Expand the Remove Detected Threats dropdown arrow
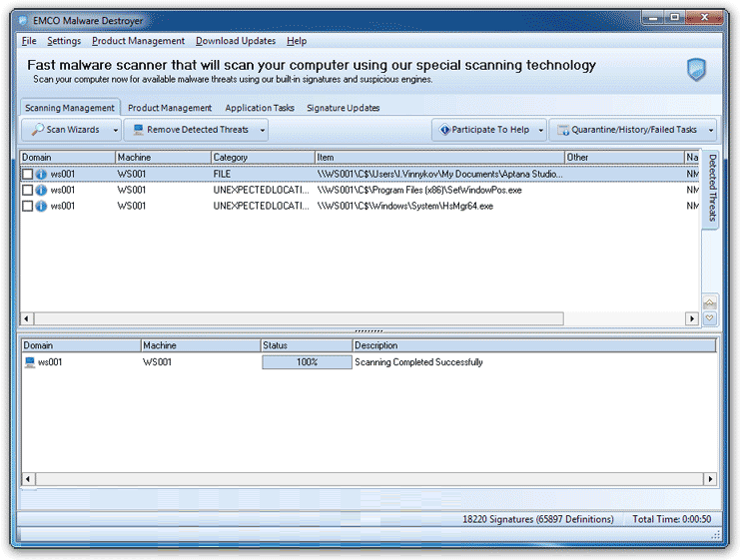This screenshot has width=741, height=560. pyautogui.click(x=263, y=131)
